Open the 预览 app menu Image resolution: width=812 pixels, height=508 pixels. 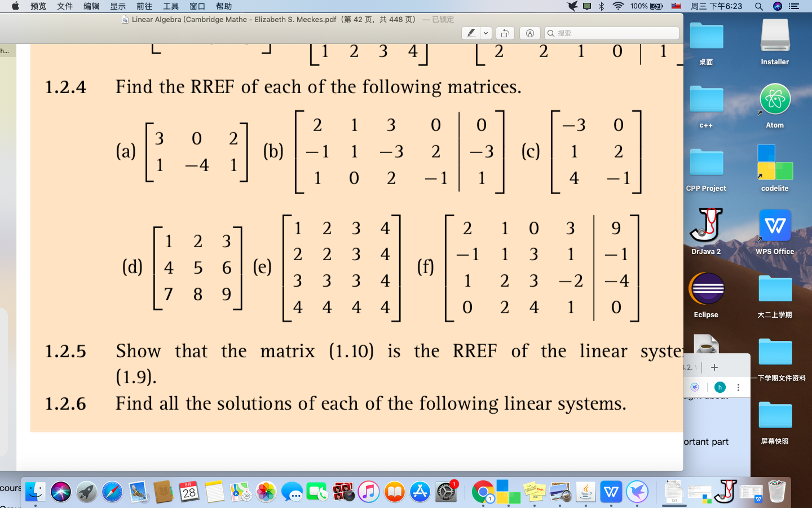[38, 6]
